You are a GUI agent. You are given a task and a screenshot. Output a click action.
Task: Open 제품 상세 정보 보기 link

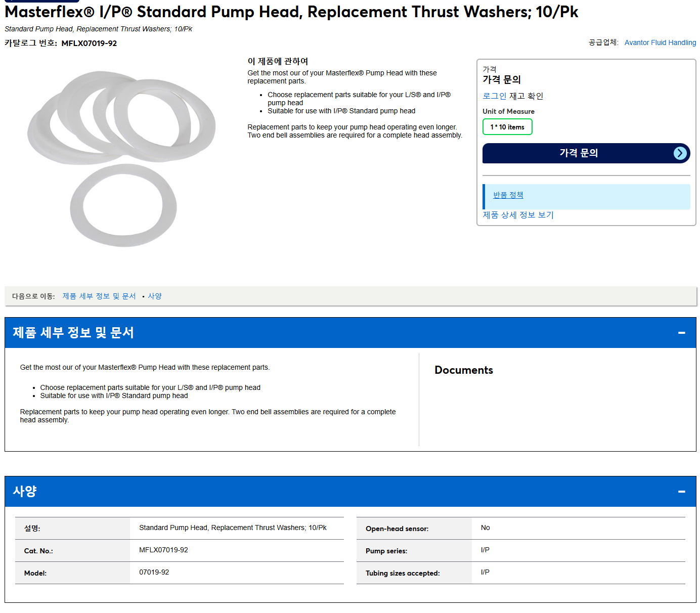coord(518,215)
